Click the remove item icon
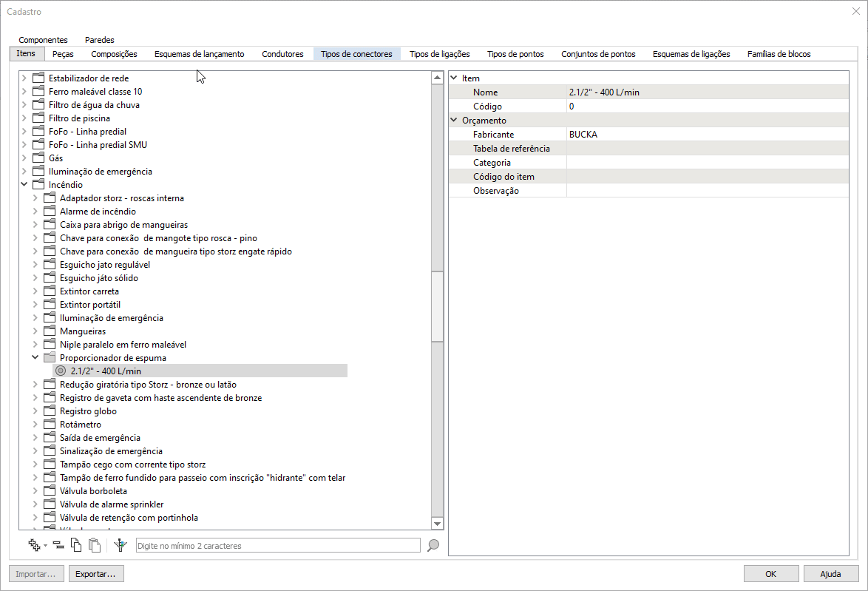 click(x=58, y=545)
